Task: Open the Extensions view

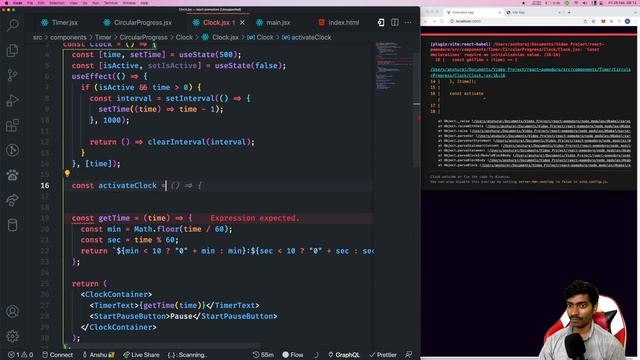Action: coord(13,125)
